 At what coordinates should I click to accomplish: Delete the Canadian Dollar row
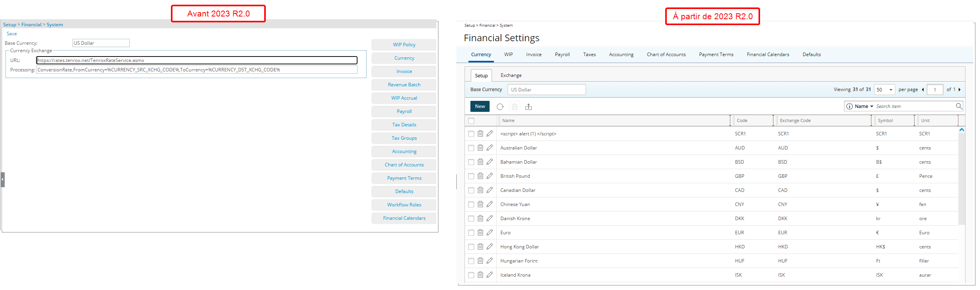[480, 190]
